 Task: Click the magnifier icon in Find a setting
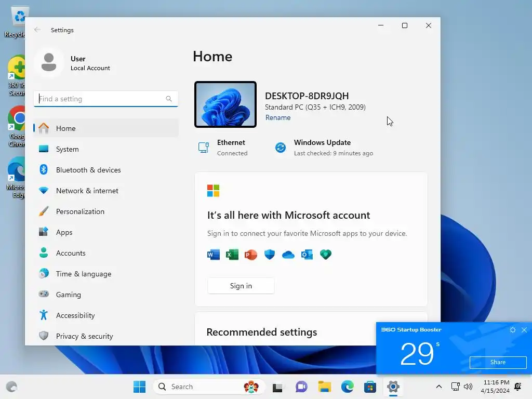pos(169,99)
